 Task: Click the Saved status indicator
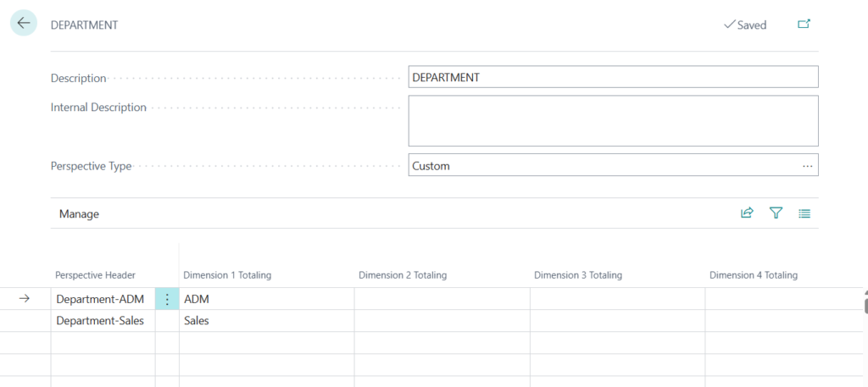click(744, 25)
